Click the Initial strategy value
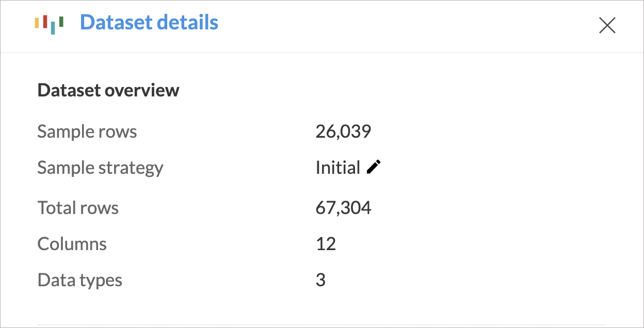 338,168
